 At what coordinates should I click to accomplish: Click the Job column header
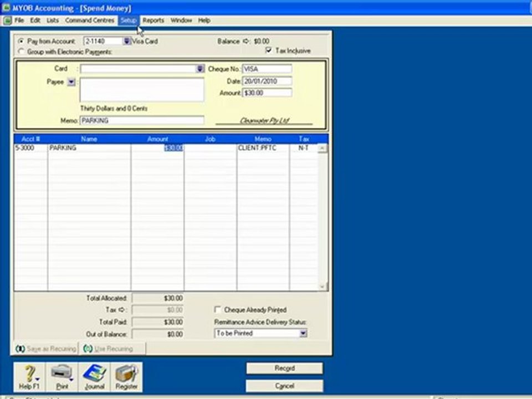tap(210, 139)
